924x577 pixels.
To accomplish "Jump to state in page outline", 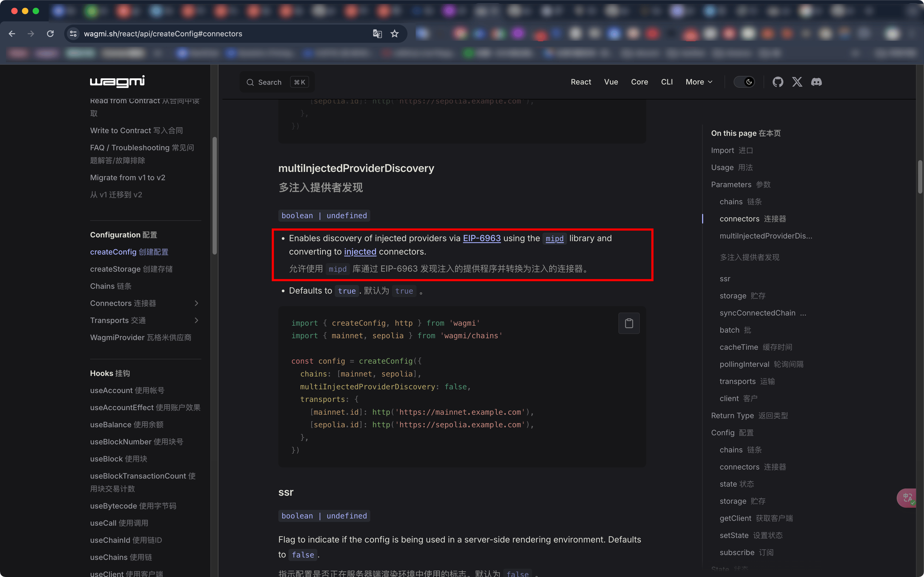I will point(737,484).
